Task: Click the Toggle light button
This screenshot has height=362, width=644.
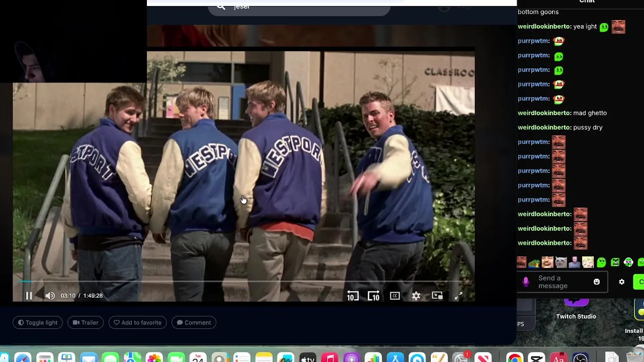Action: click(x=38, y=323)
